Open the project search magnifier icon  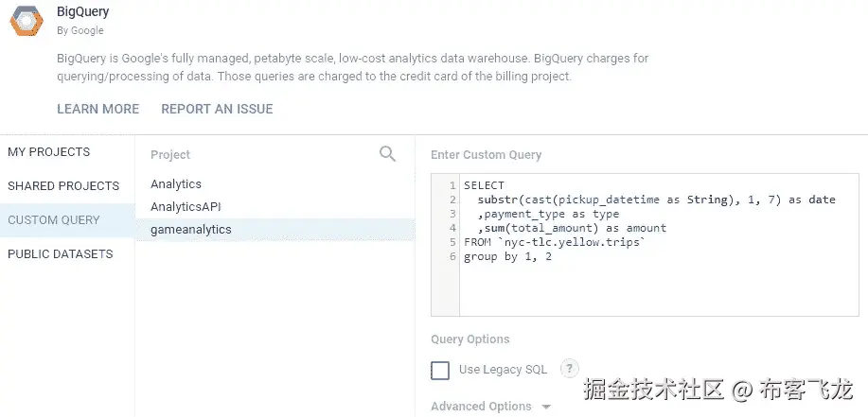[387, 154]
